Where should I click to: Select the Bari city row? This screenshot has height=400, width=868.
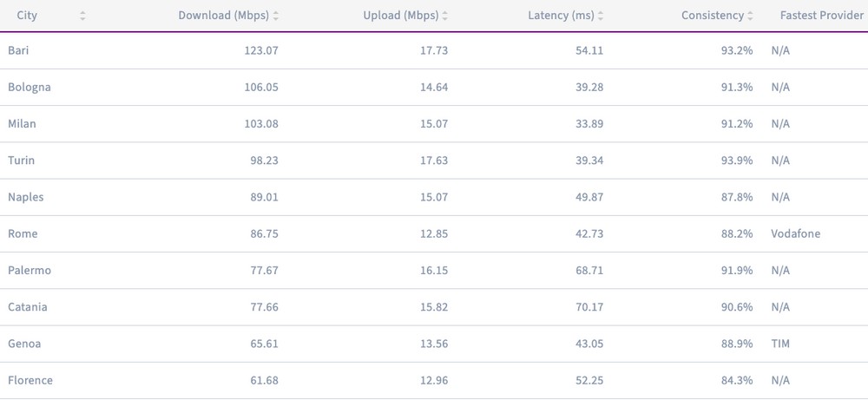pyautogui.click(x=19, y=50)
